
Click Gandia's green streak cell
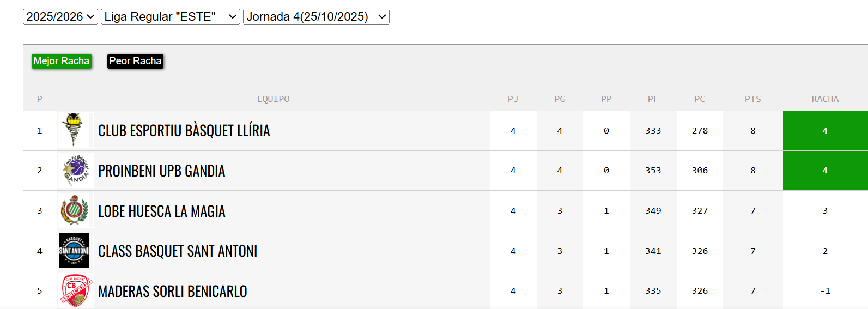coord(825,171)
